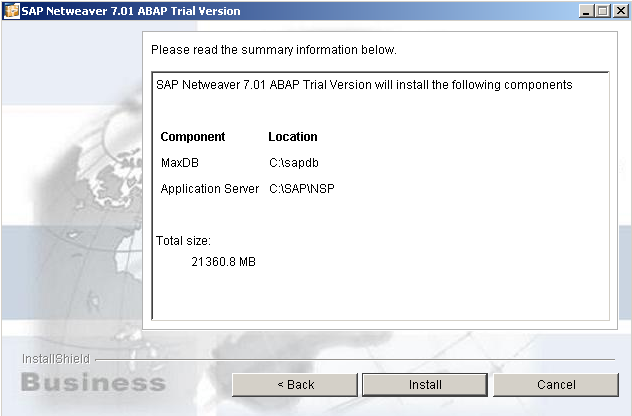
Task: Click the installer icon in title bar
Action: [x=11, y=11]
